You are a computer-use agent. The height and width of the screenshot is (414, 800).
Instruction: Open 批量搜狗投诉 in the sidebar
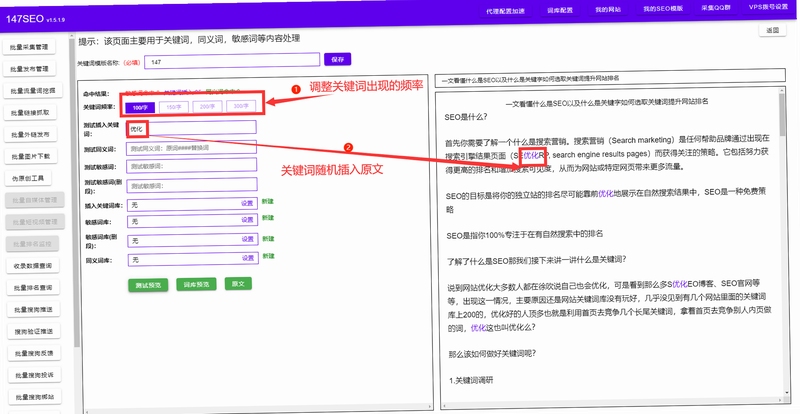[34, 375]
